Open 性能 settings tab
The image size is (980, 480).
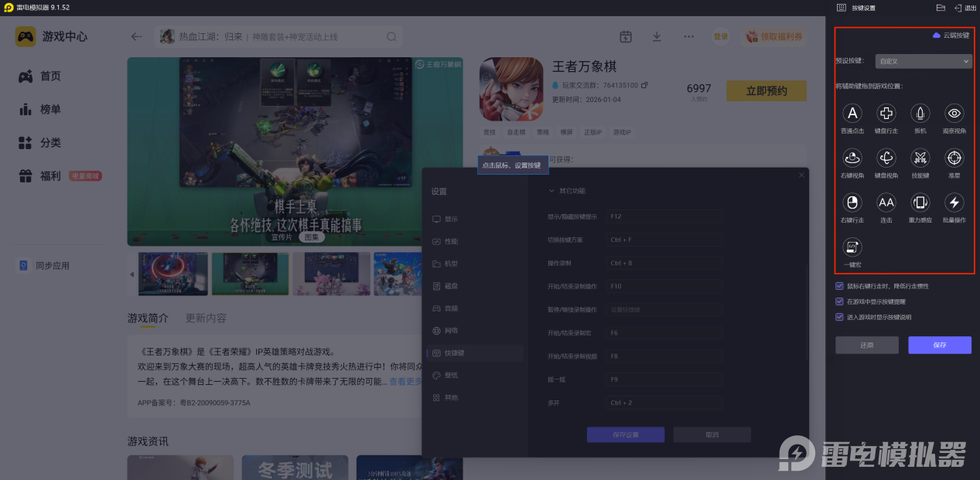(474, 242)
